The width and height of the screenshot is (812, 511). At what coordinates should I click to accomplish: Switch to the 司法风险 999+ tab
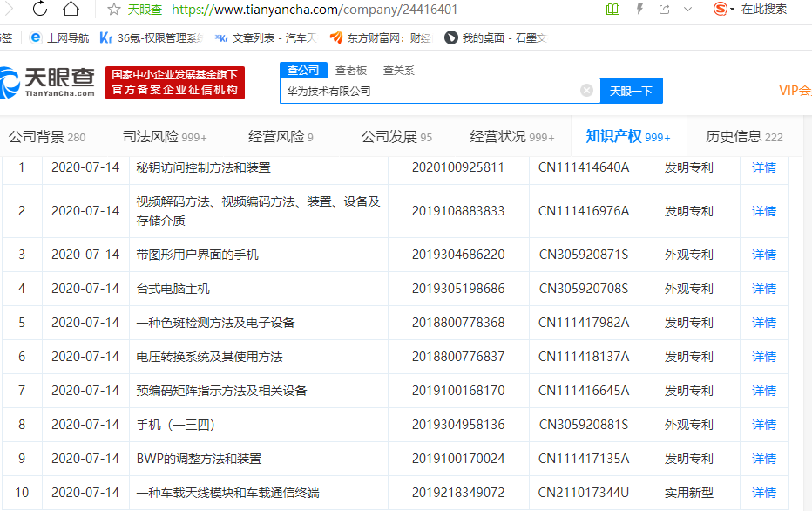(x=165, y=137)
